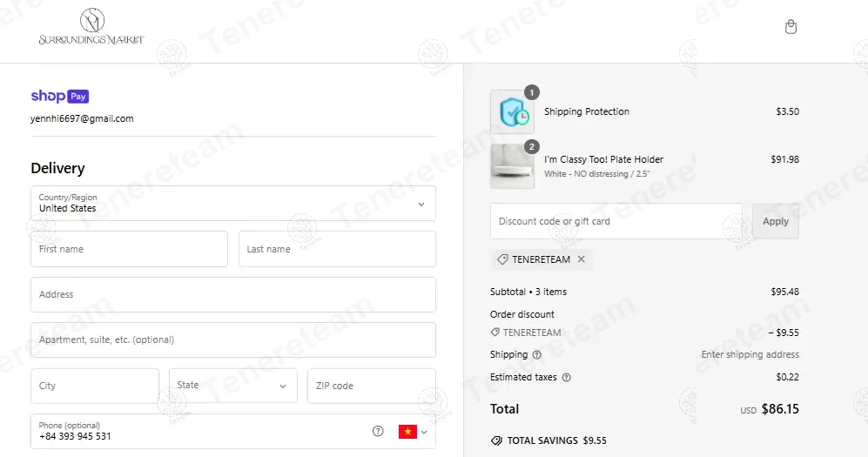Click the $3.50 Shipping Protection price

coord(787,111)
